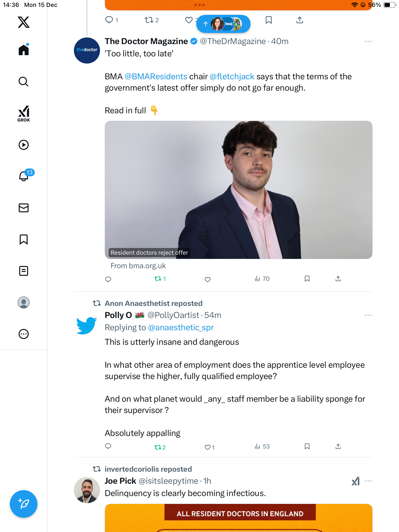
Task: Open more options on Doctor Magazine post
Action: tap(368, 41)
